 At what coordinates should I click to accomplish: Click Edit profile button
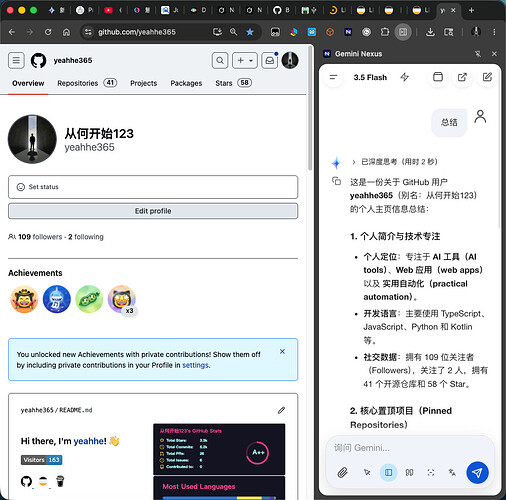(x=153, y=211)
